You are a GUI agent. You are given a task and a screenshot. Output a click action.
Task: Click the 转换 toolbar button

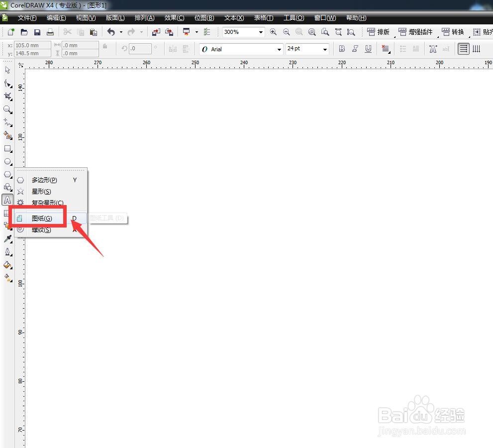click(453, 32)
